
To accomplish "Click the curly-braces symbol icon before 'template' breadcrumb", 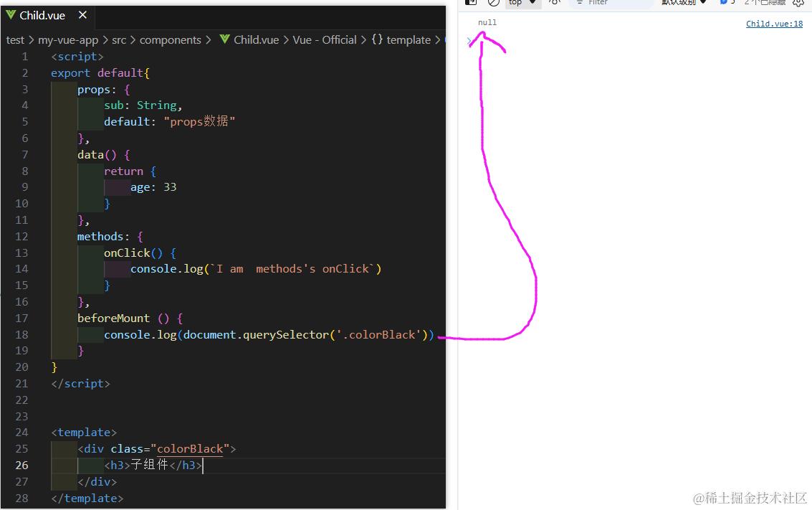I will 377,39.
